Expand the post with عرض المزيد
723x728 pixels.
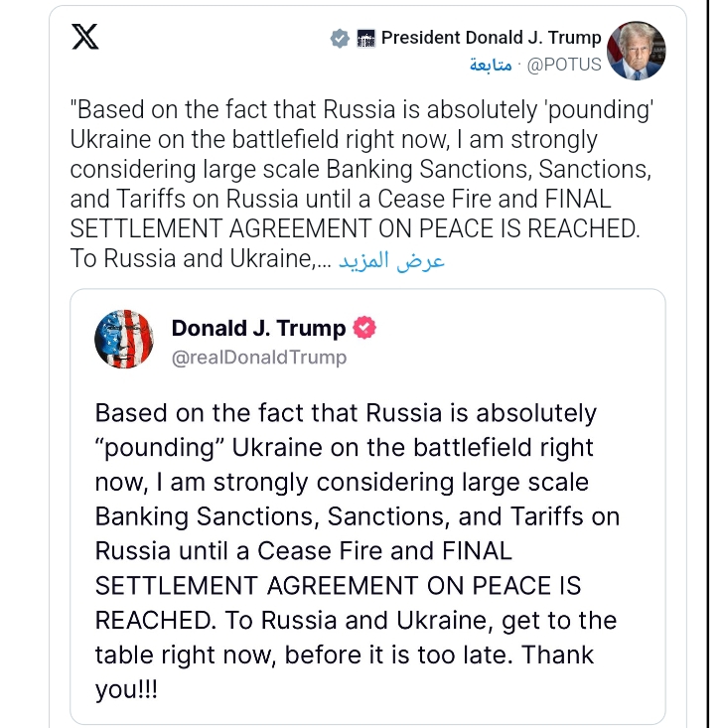pyautogui.click(x=391, y=261)
